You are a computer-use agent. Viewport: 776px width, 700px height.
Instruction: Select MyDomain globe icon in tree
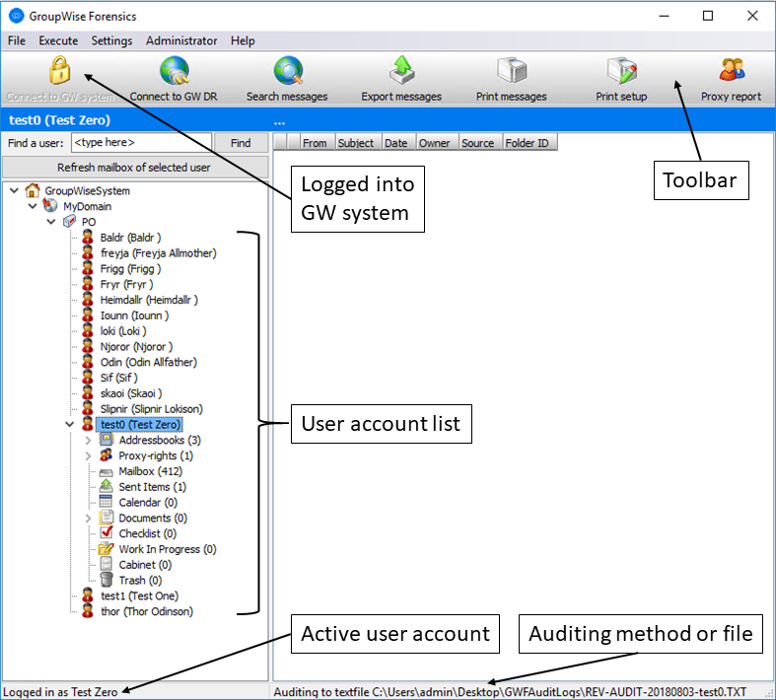click(50, 205)
